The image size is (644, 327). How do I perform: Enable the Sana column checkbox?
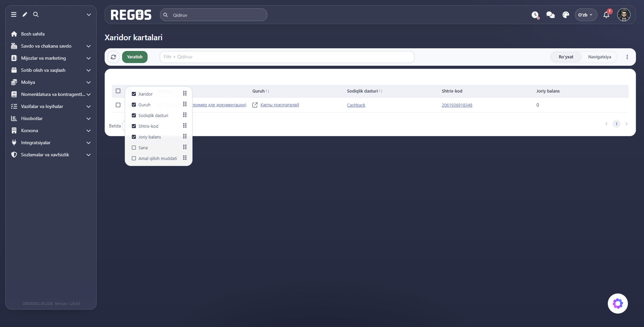134,148
